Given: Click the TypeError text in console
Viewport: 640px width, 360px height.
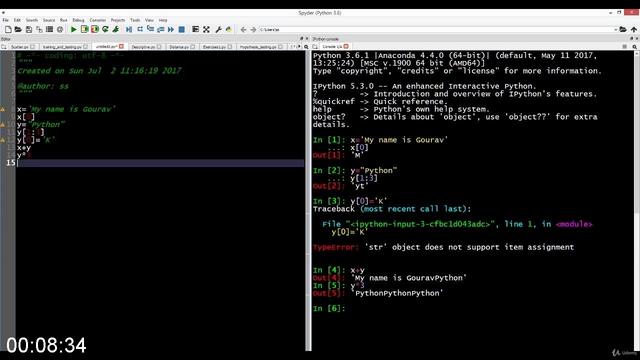Looking at the screenshot, I should [x=335, y=247].
